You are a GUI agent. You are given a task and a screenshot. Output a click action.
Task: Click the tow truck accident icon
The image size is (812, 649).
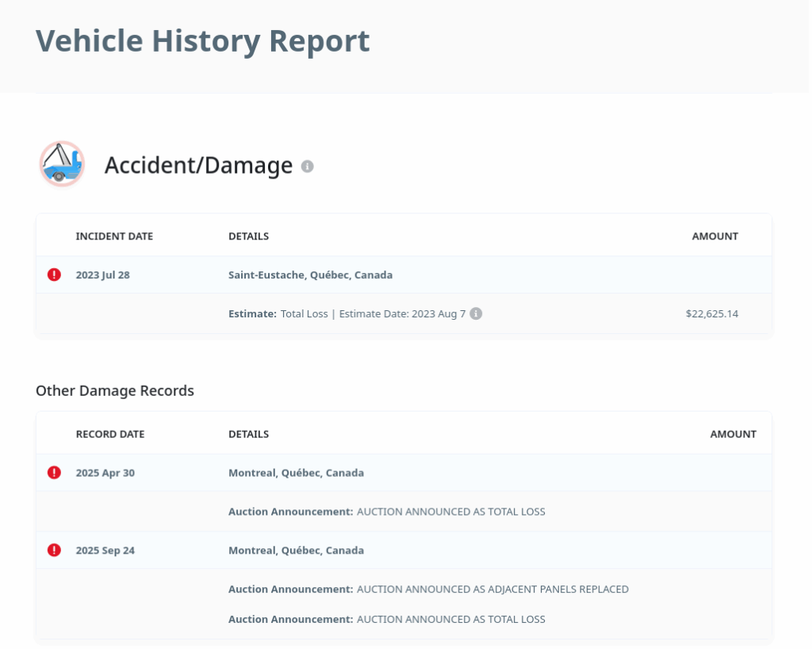point(62,164)
